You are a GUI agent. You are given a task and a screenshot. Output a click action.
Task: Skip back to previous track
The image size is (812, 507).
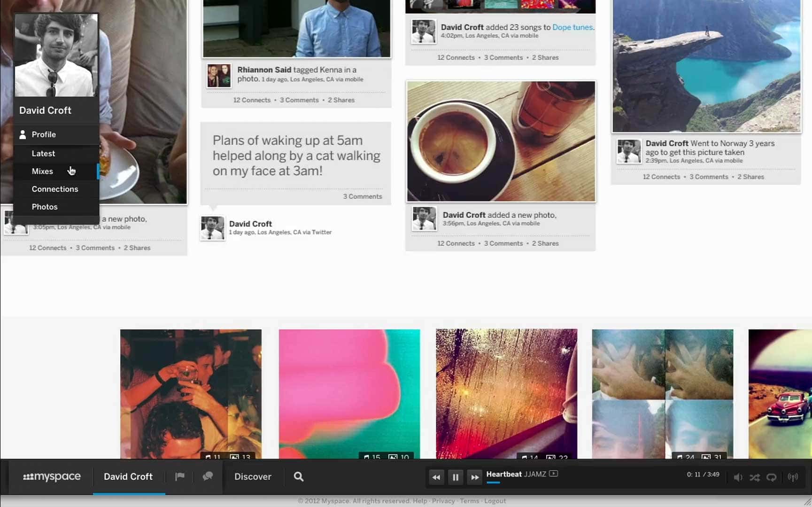click(436, 477)
